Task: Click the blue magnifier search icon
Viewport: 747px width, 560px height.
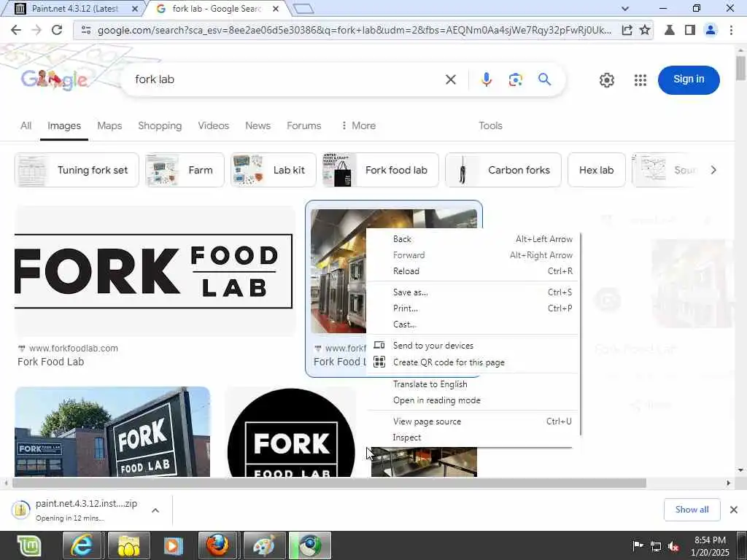Action: pos(544,79)
